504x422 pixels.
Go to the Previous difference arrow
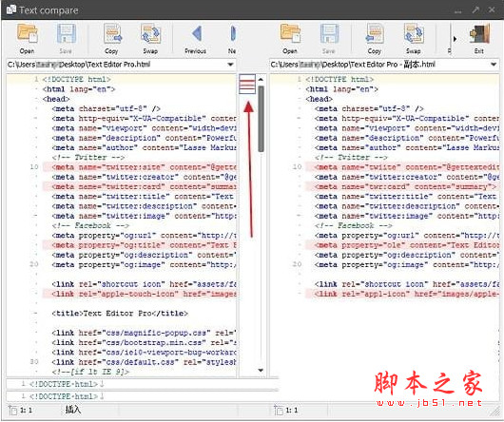click(196, 33)
